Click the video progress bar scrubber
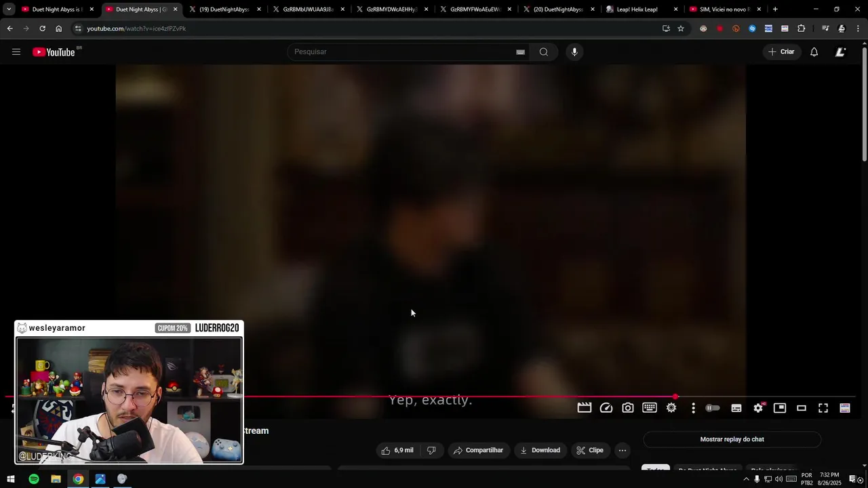Image resolution: width=868 pixels, height=488 pixels. tap(675, 396)
